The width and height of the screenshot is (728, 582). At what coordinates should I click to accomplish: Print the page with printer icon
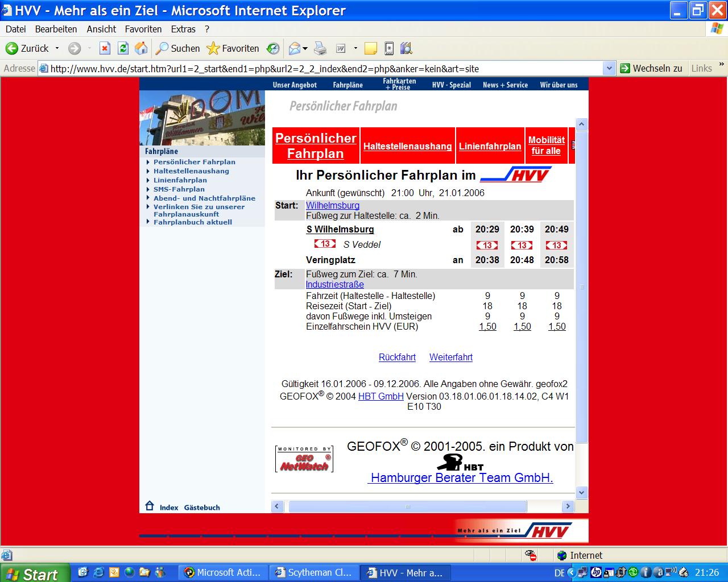320,48
